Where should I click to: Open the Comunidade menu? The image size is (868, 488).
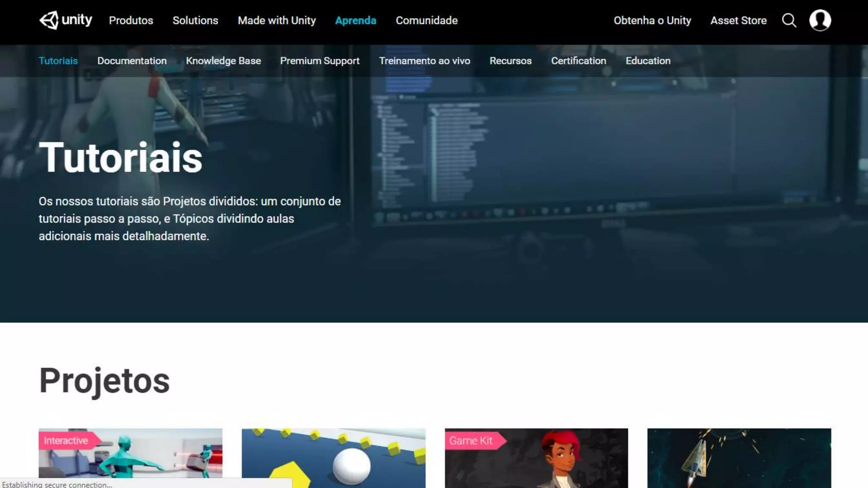[426, 20]
